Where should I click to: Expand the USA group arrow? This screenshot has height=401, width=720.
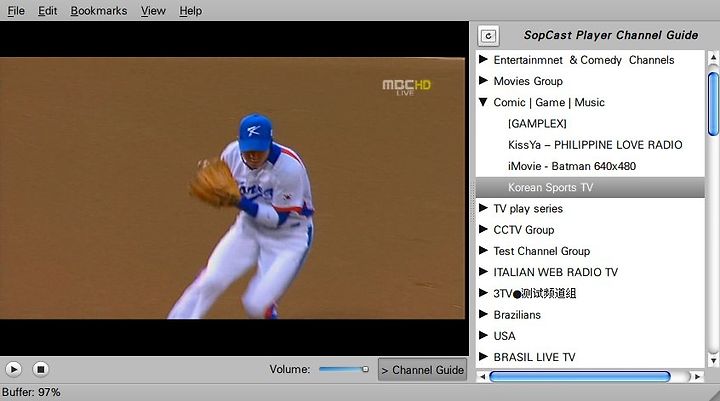click(483, 335)
